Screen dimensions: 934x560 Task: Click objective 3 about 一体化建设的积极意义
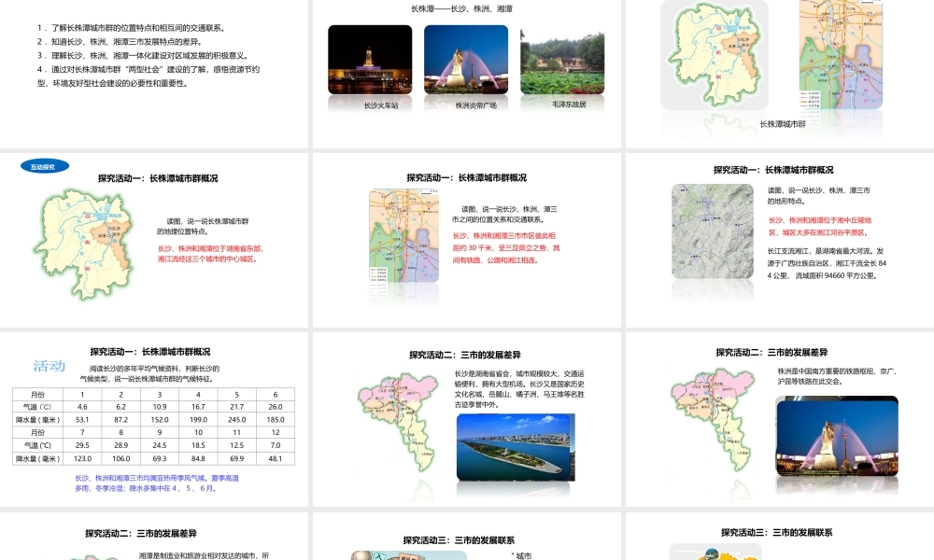pos(143,55)
